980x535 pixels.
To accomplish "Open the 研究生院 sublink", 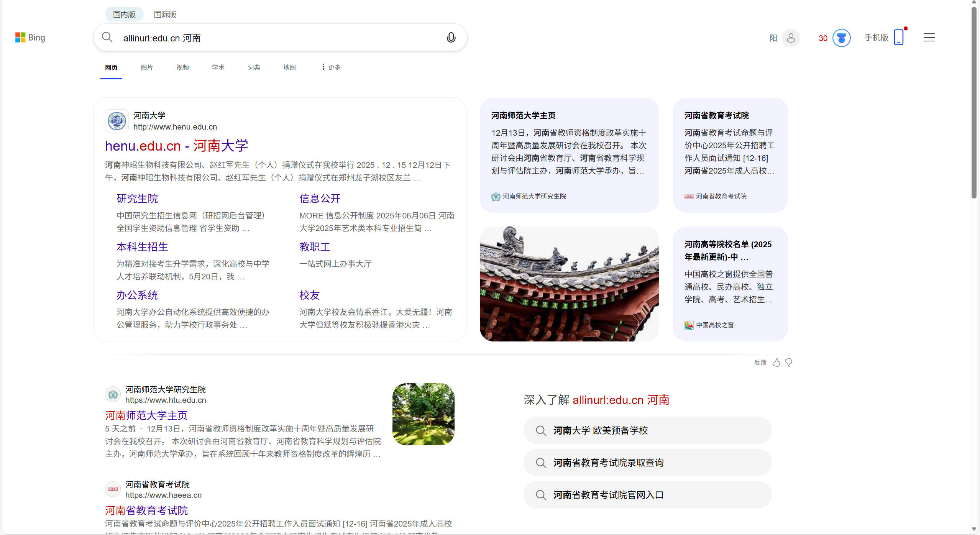I will click(x=137, y=199).
